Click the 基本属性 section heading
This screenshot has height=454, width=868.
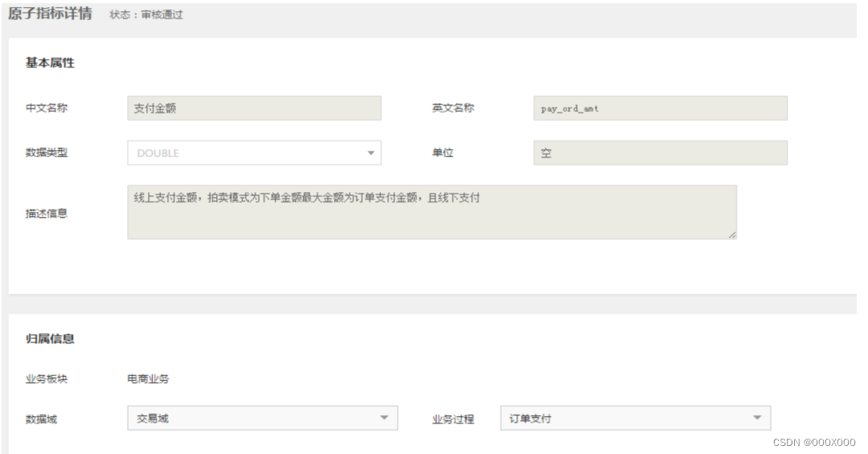click(x=50, y=63)
